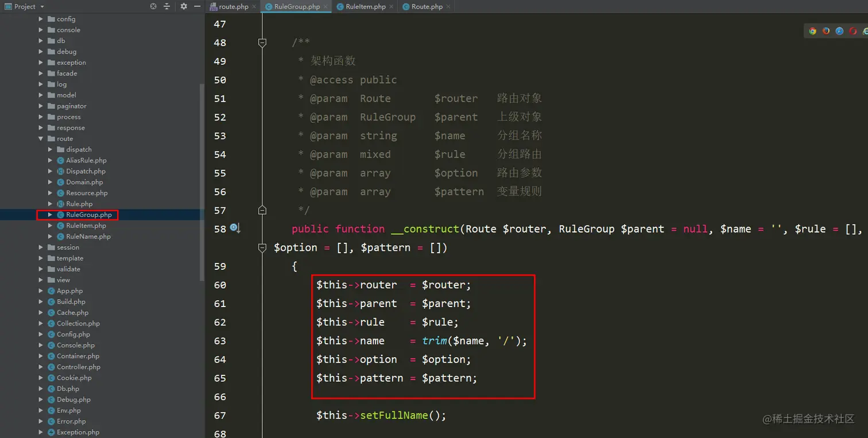Close the RuleItem.php tab

[x=392, y=7]
